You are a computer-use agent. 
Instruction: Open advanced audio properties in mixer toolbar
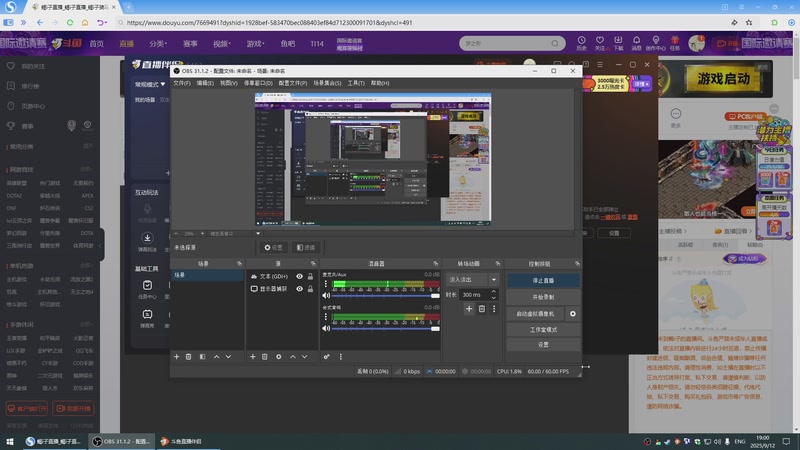327,357
